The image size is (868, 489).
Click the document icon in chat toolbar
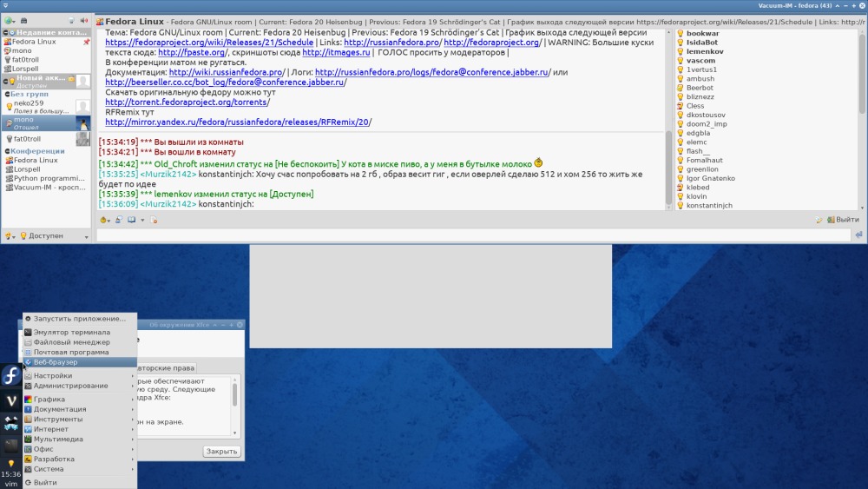pyautogui.click(x=154, y=220)
